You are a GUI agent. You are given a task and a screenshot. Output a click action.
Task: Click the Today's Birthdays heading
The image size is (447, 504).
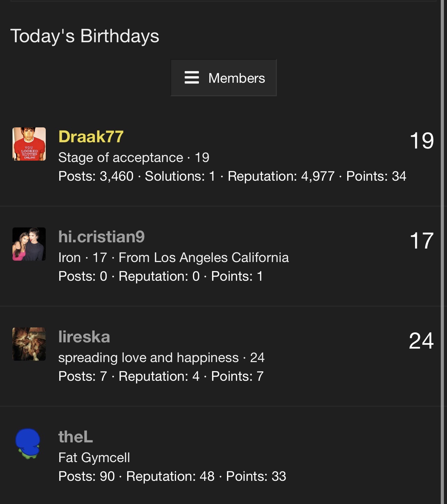(x=85, y=36)
